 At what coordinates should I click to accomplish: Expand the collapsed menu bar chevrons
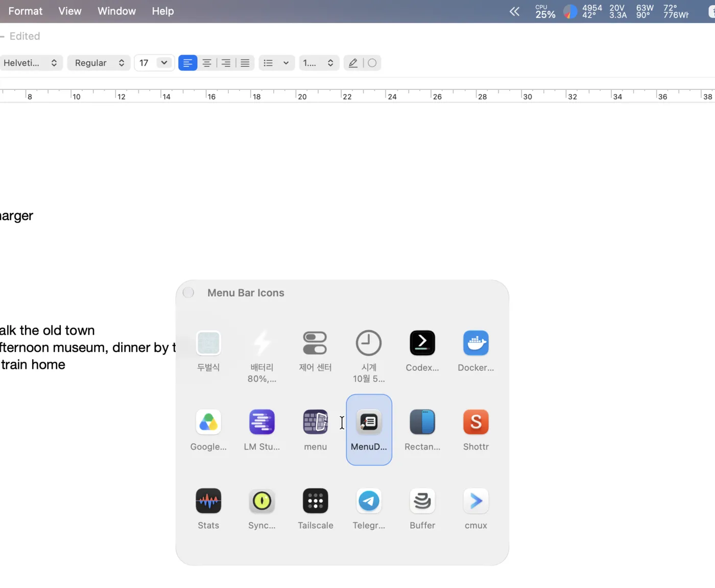(515, 11)
